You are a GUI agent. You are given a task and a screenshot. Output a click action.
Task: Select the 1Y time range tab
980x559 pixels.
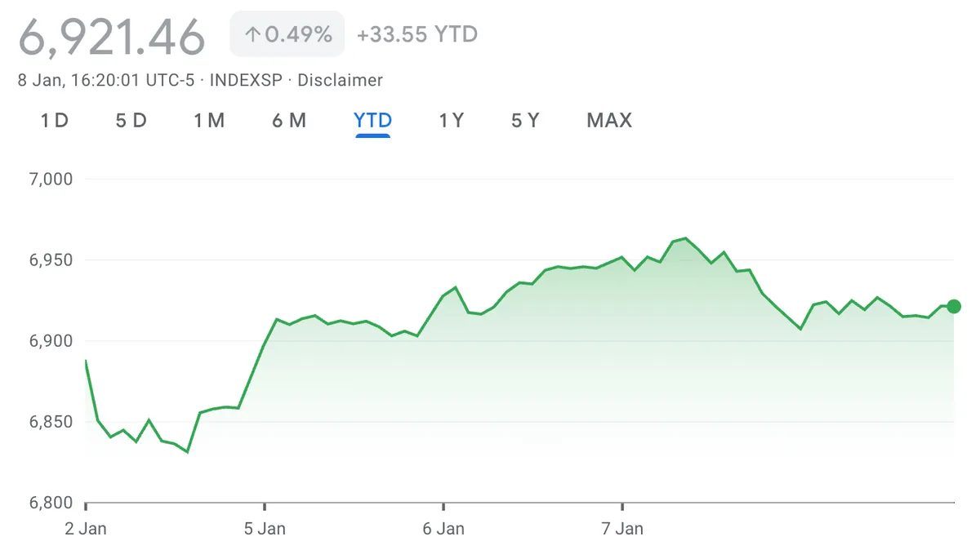450,120
